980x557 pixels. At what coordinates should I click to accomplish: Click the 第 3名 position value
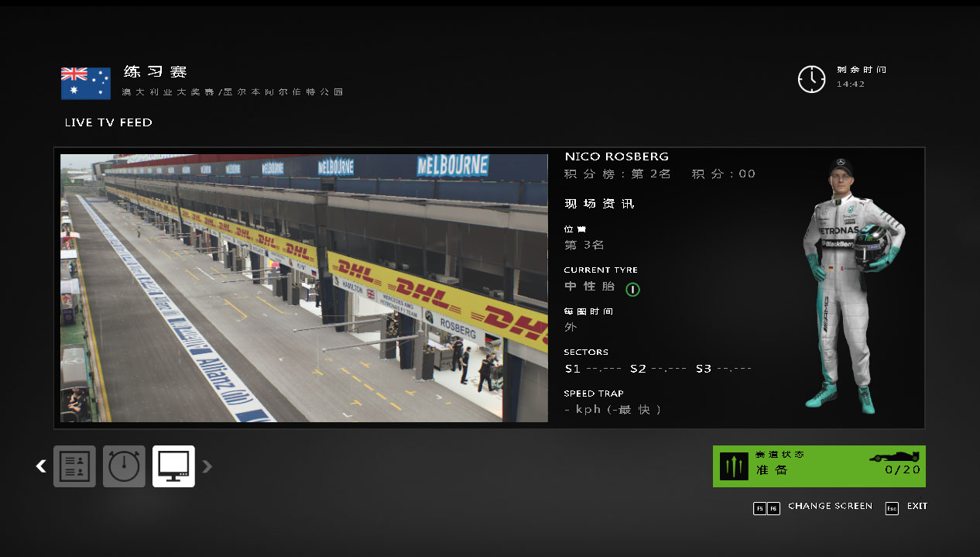584,245
